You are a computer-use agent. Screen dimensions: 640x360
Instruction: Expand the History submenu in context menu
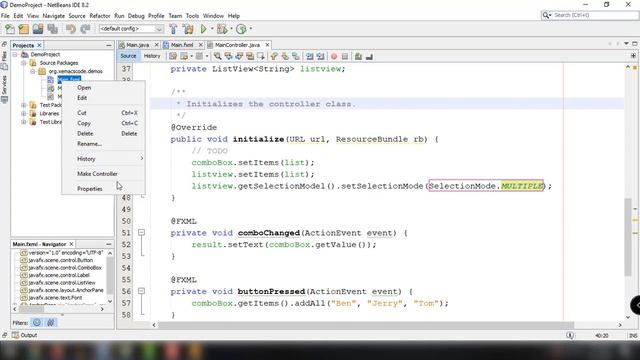pos(103,159)
